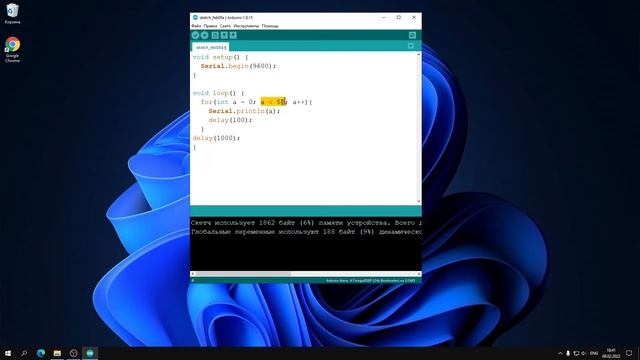Open the Recycle Bin desktop icon
Screen dimensions: 640x360
[x=12, y=13]
